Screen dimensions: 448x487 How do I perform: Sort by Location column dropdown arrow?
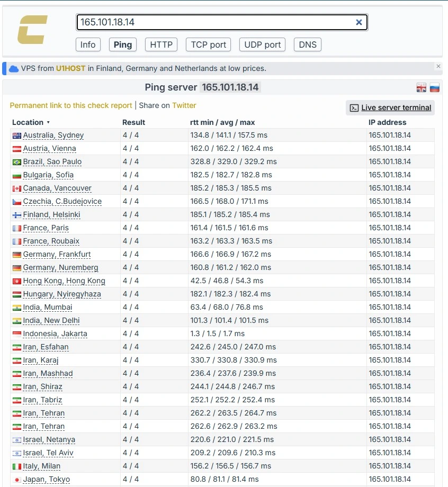[48, 122]
